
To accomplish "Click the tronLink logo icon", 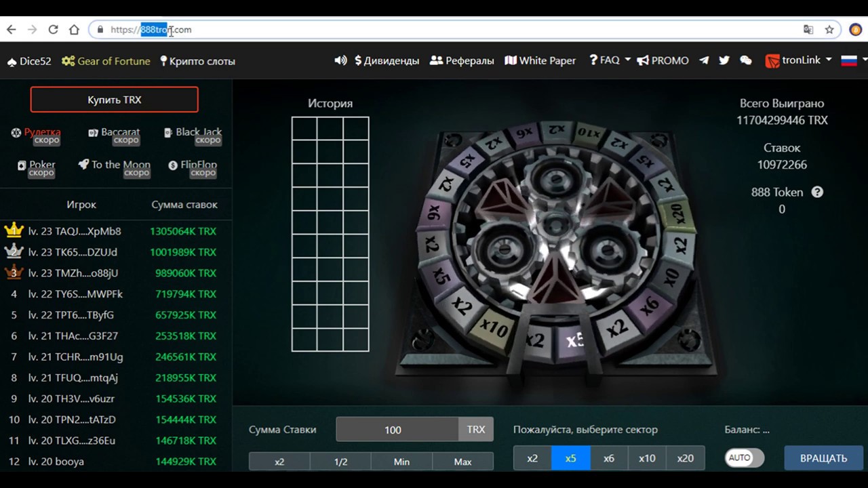I will click(772, 61).
